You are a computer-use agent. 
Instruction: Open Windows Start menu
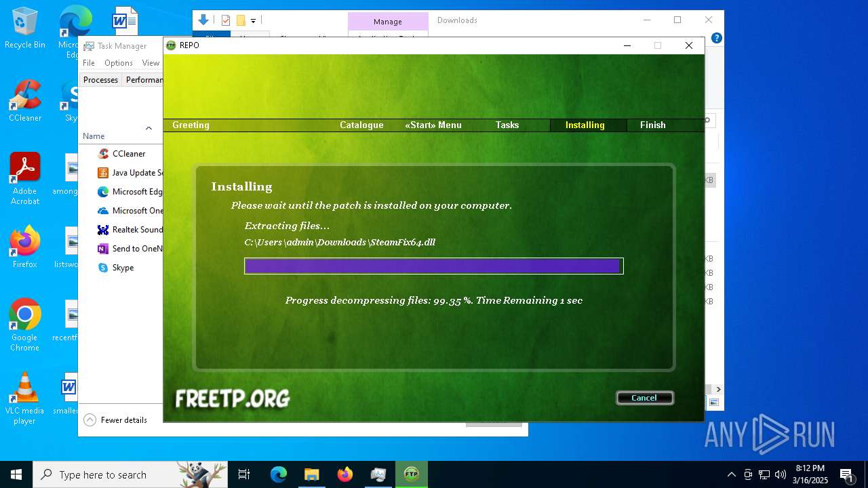point(16,474)
